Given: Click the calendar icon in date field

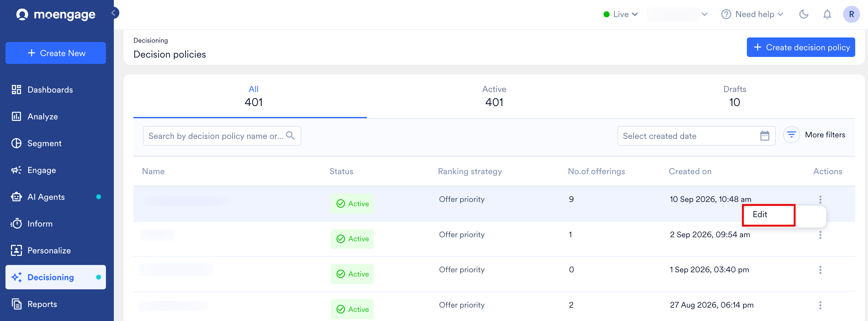Looking at the screenshot, I should coord(765,136).
